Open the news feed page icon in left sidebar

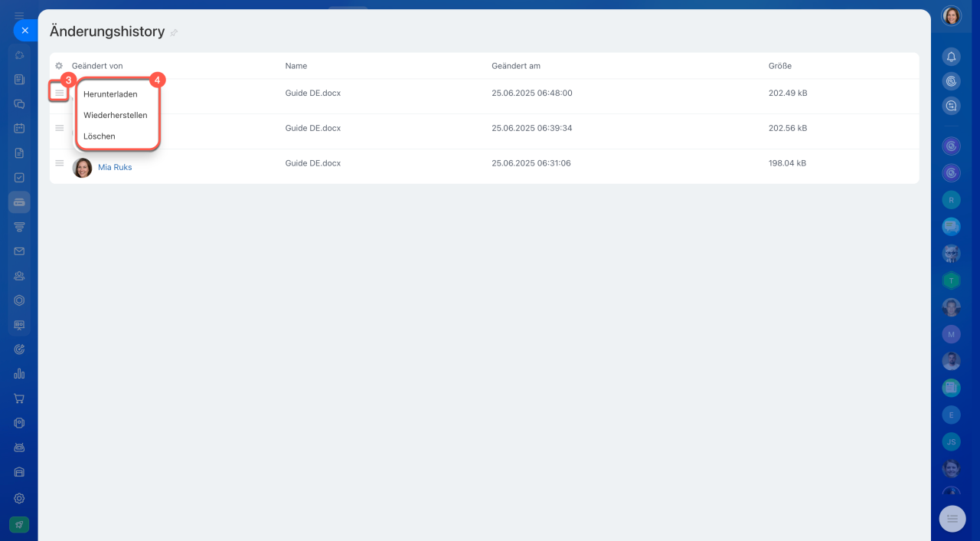(x=19, y=79)
